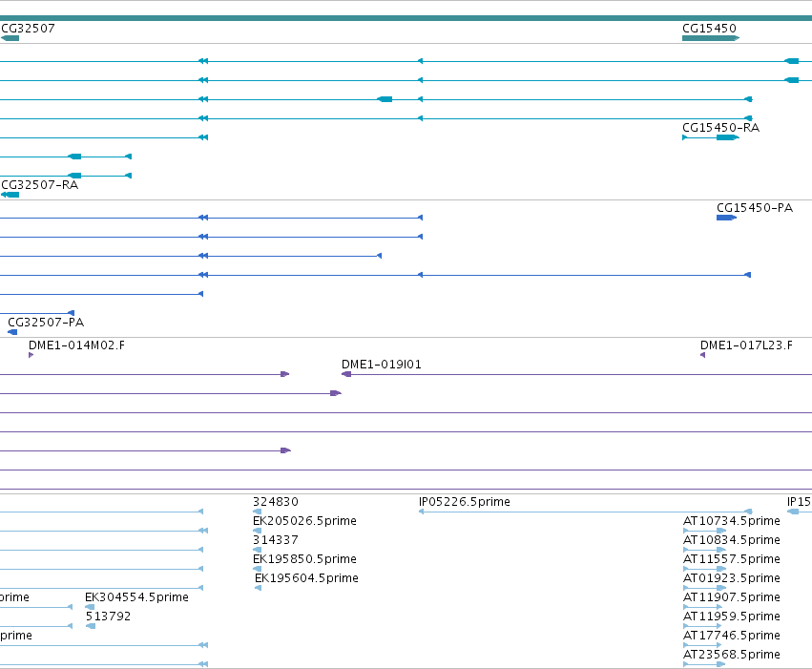Select the AT23568.5prime EST label

tap(732, 655)
